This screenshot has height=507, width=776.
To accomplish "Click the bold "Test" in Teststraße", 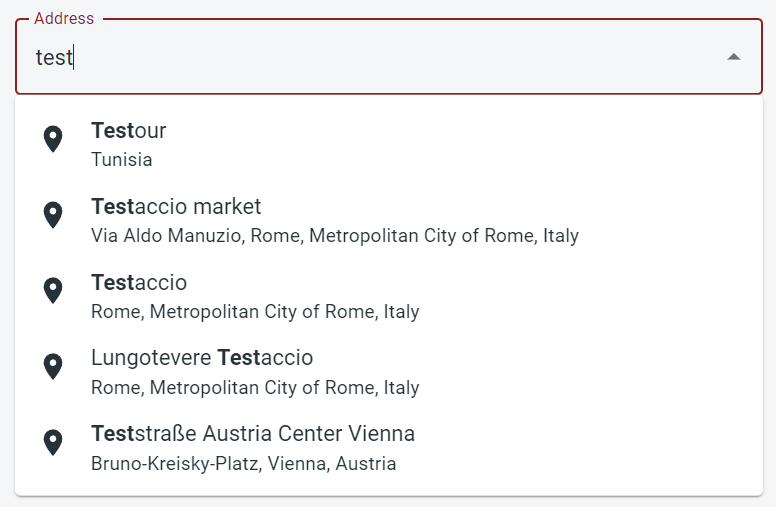I will tap(112, 434).
